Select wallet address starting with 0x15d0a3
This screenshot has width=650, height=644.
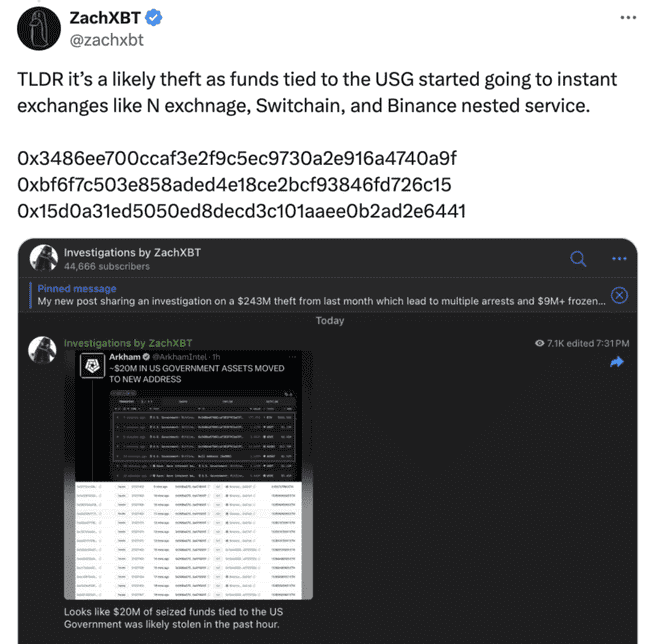[242, 210]
